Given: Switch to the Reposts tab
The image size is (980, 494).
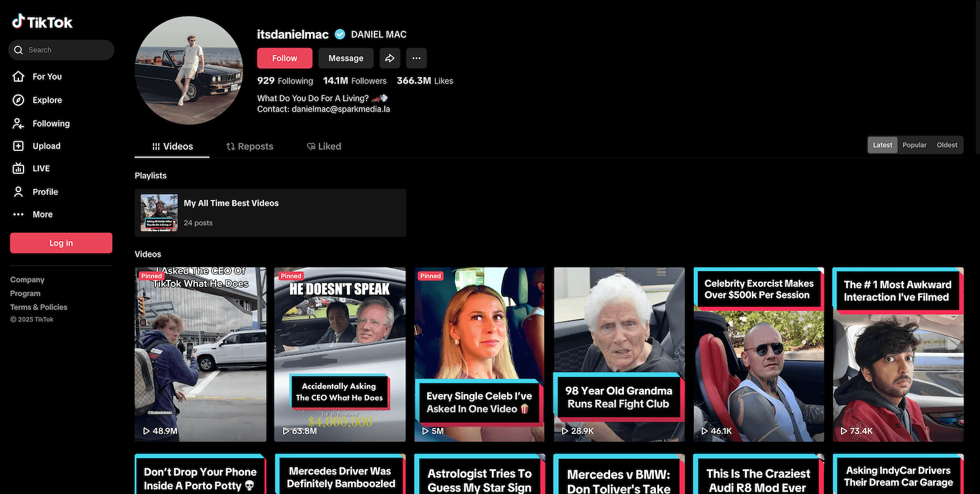Looking at the screenshot, I should [250, 146].
